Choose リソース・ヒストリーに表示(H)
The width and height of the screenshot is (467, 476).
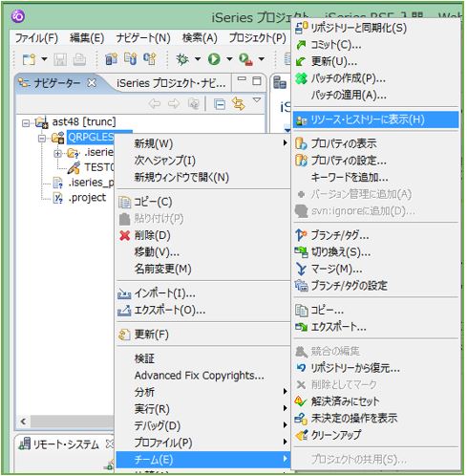click(x=376, y=119)
